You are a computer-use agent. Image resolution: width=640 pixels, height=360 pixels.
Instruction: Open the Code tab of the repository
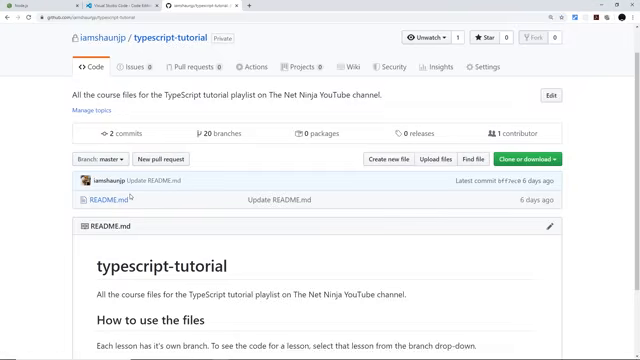(91, 67)
